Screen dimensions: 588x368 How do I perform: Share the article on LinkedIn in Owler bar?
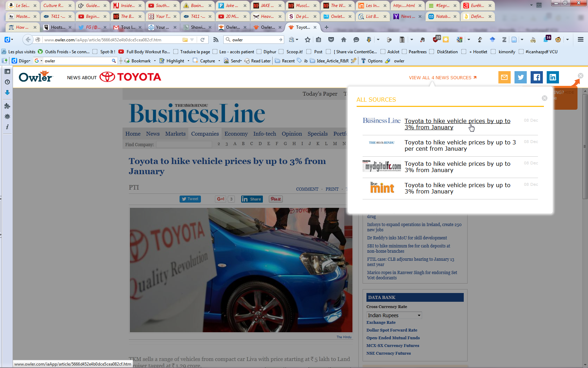pos(553,77)
